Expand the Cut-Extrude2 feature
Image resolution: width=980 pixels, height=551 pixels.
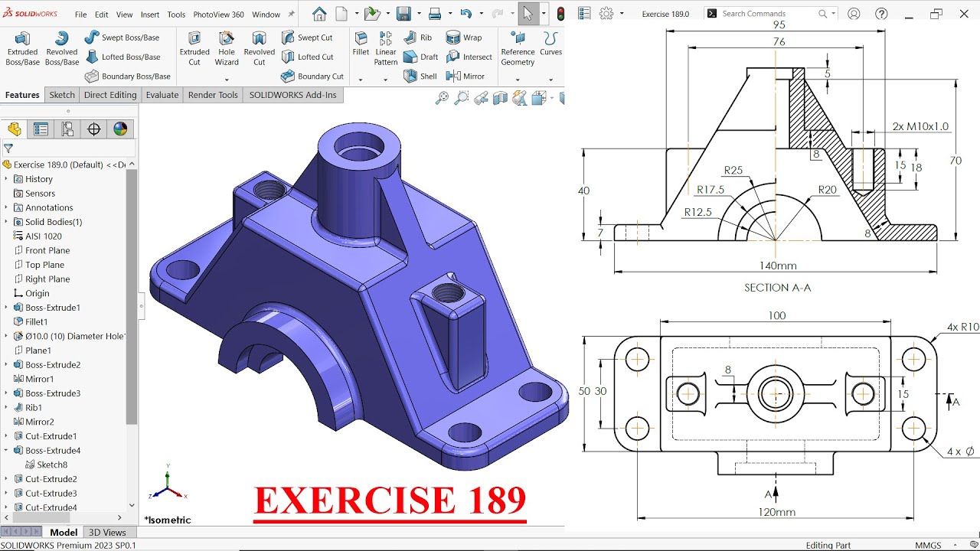point(6,479)
